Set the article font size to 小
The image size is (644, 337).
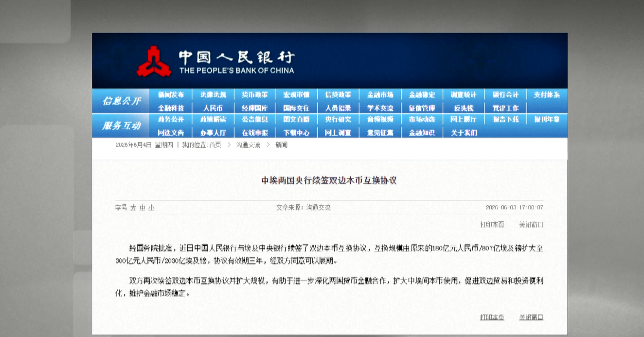[151, 208]
